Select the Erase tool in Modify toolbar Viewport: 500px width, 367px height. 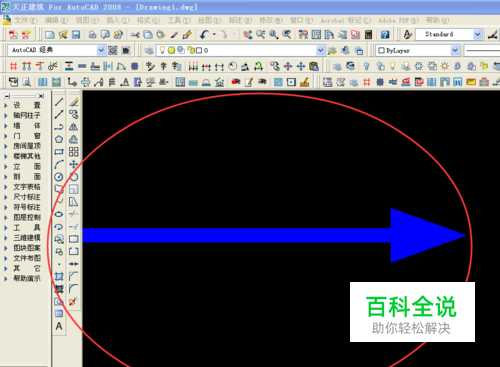click(x=74, y=102)
